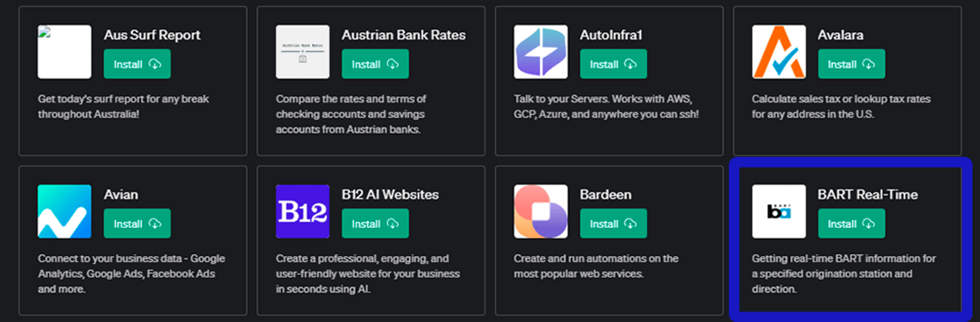980x322 pixels.
Task: Install the B12 AI Websites plugin
Action: [375, 224]
